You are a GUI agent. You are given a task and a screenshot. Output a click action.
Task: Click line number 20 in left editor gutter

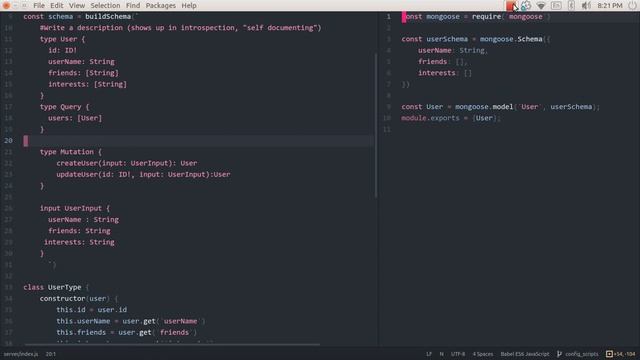[x=9, y=141]
